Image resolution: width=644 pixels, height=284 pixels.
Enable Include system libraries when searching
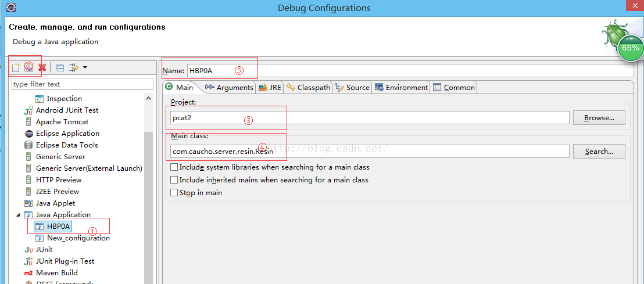pos(174,167)
